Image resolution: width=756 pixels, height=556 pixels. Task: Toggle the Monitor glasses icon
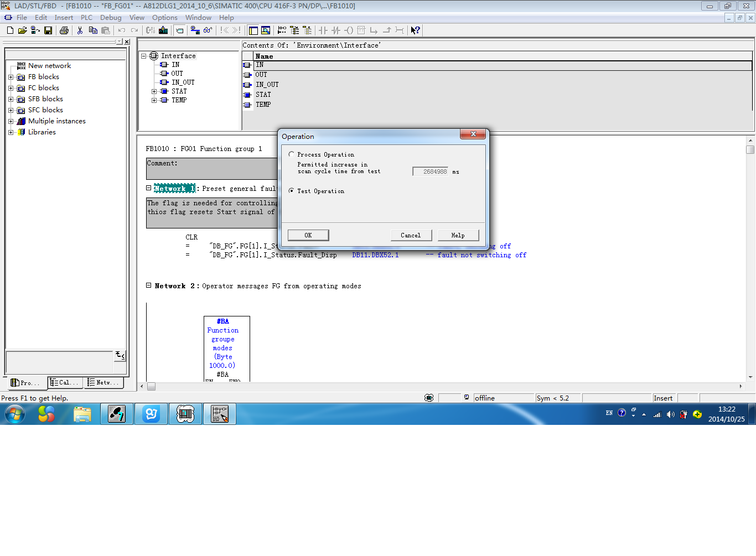pyautogui.click(x=208, y=30)
